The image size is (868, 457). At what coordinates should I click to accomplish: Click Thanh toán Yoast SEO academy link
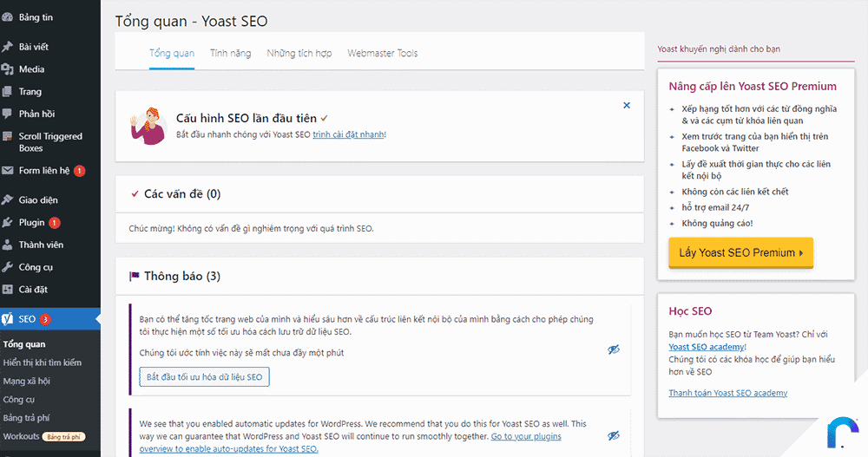[728, 393]
